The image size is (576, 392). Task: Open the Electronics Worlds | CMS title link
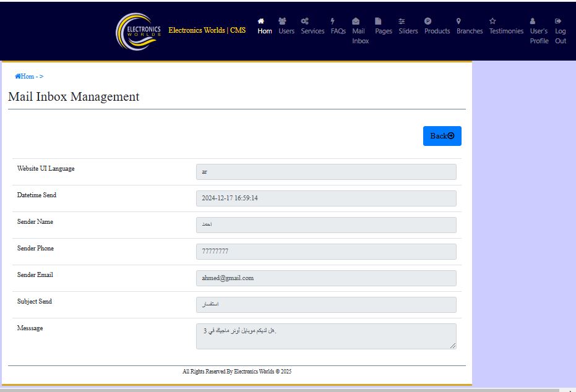point(207,30)
